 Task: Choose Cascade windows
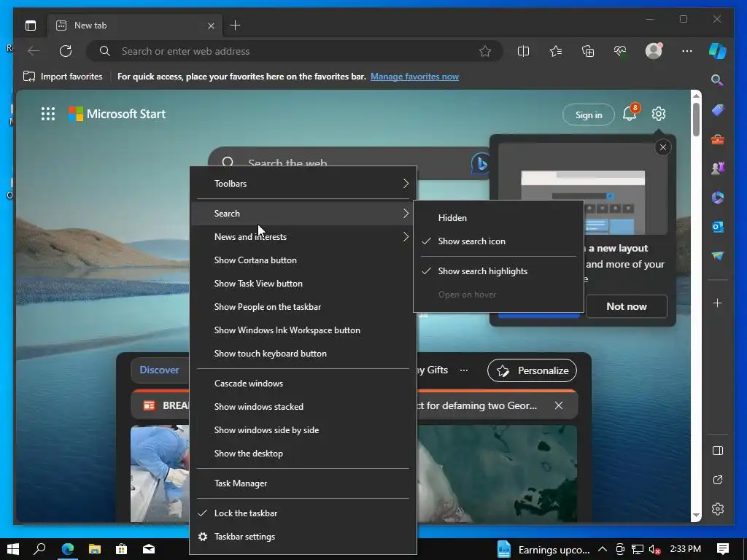(303, 384)
